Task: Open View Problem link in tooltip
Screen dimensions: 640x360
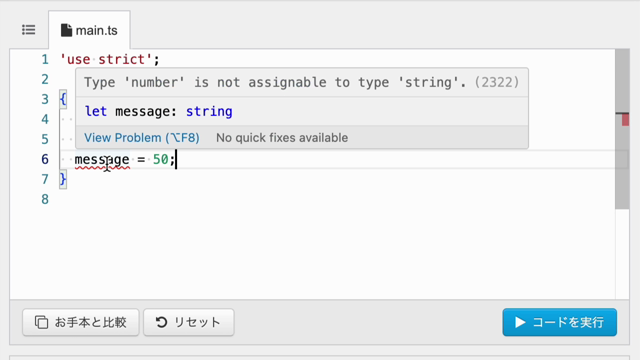Action: (x=142, y=138)
